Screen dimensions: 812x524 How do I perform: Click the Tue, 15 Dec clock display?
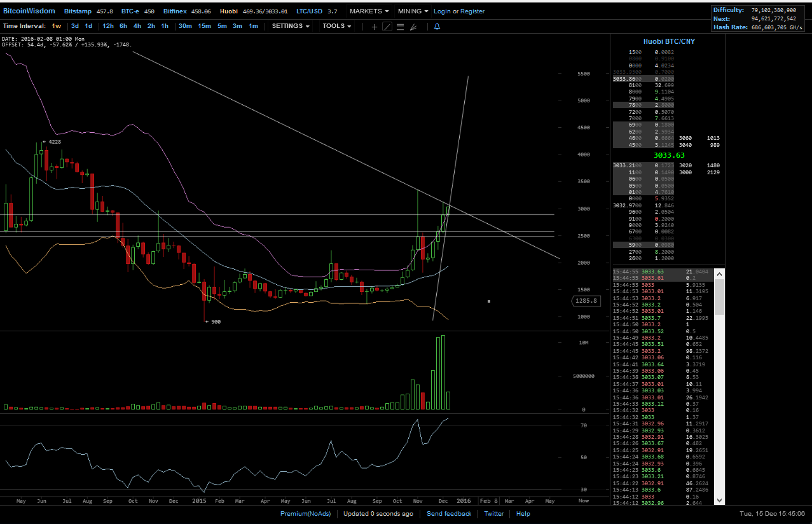(x=773, y=514)
